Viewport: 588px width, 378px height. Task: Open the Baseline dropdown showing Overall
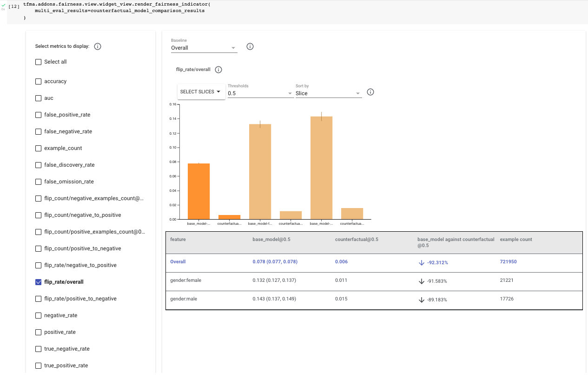204,48
